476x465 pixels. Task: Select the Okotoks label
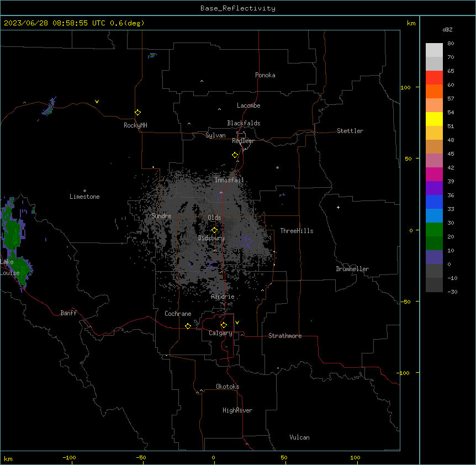point(228,387)
